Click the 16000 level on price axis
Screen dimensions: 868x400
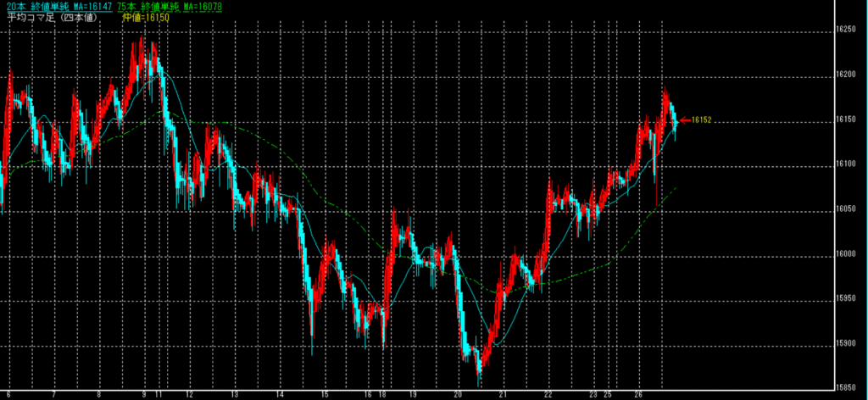(x=844, y=254)
